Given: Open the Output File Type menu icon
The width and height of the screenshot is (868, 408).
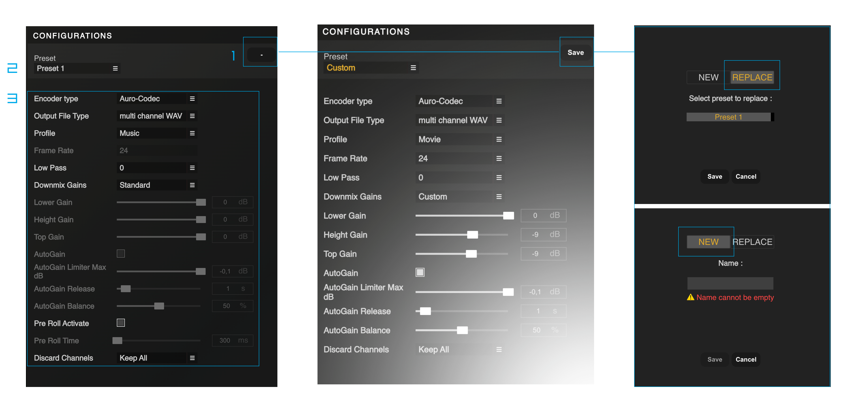Looking at the screenshot, I should [192, 116].
